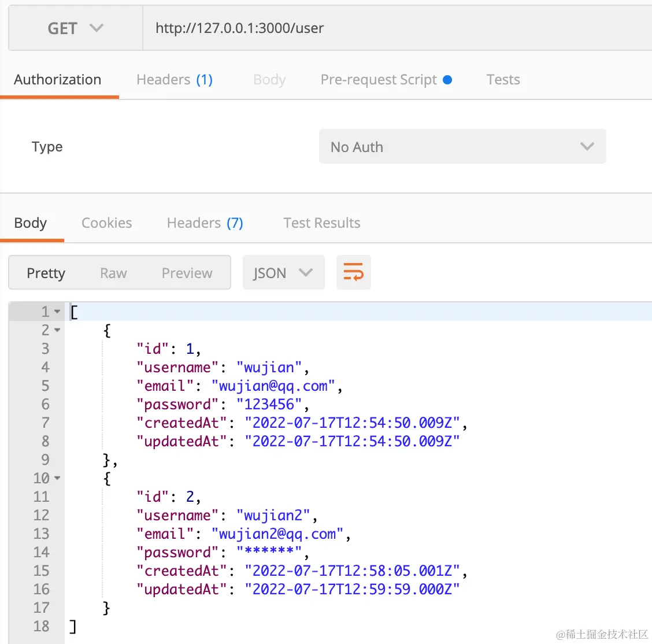Click the Pre-request Script blue dot indicator
This screenshot has height=644, width=652.
coord(447,80)
